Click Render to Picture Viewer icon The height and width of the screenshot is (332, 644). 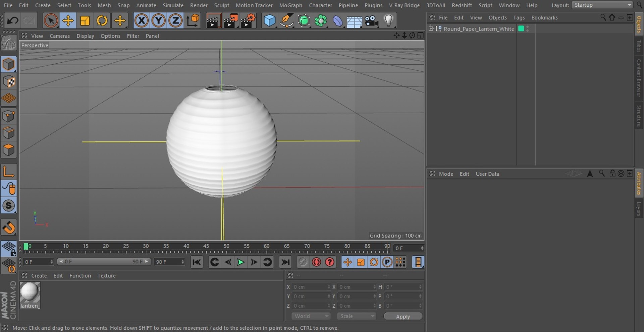coord(231,21)
